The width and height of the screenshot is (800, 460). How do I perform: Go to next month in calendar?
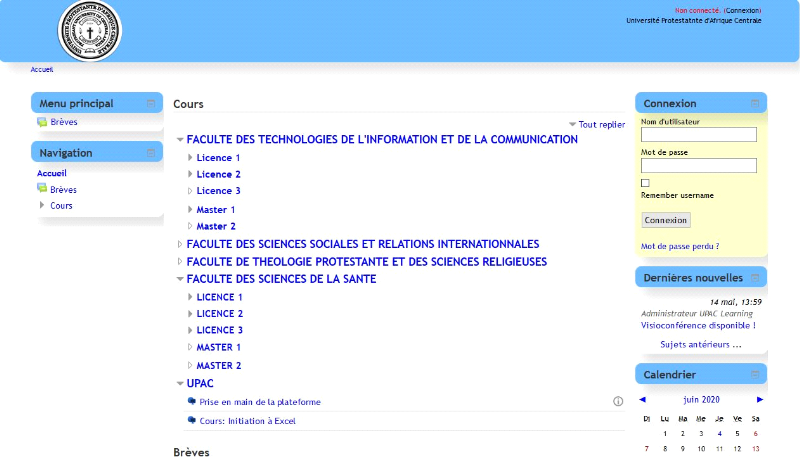point(760,399)
